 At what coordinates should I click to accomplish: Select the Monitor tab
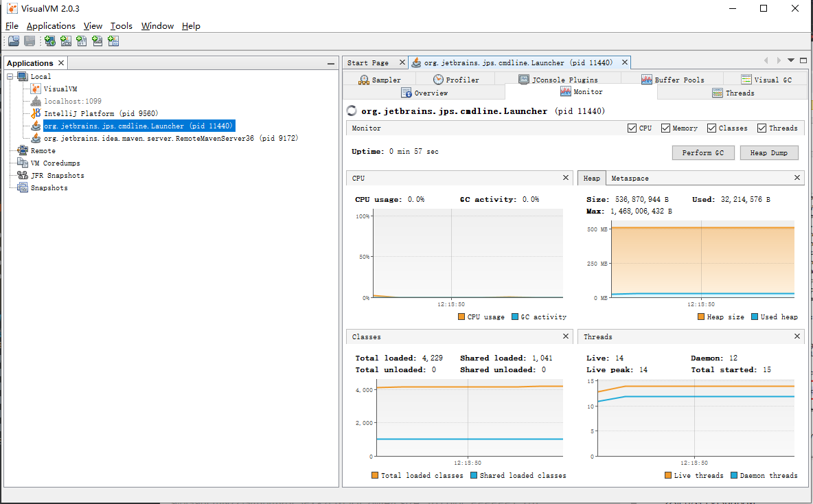click(x=581, y=92)
